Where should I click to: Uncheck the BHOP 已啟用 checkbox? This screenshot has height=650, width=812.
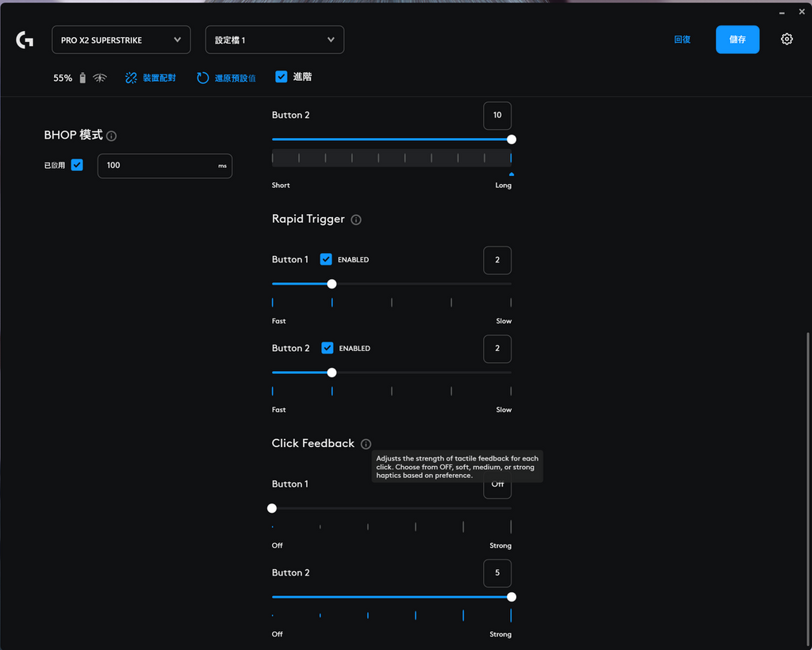77,165
